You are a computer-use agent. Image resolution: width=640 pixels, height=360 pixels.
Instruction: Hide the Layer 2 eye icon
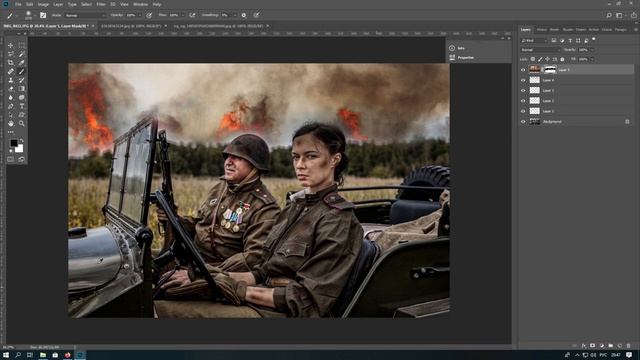523,101
